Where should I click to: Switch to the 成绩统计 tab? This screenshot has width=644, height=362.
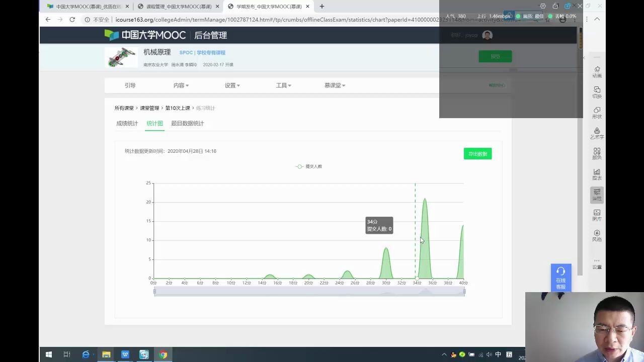point(127,123)
